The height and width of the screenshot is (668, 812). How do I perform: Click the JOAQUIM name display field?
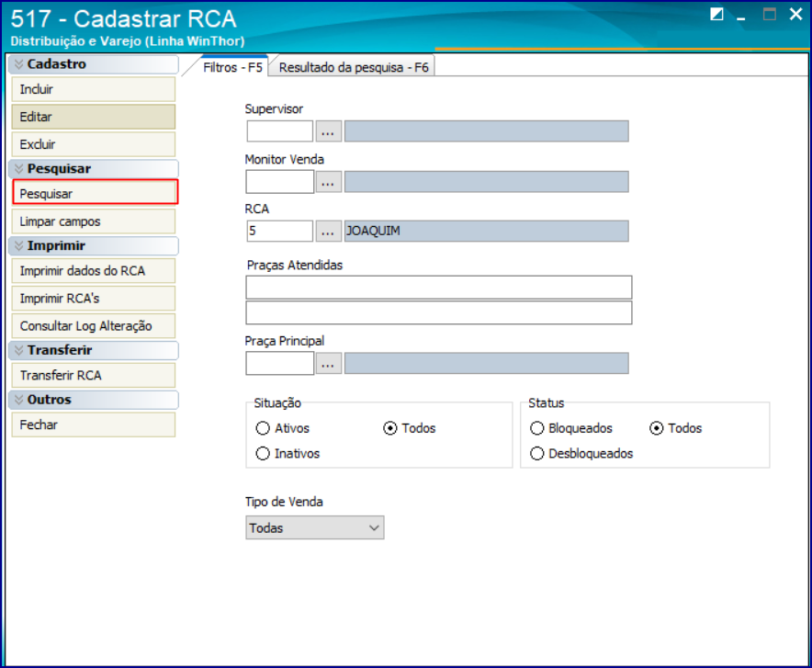click(487, 231)
